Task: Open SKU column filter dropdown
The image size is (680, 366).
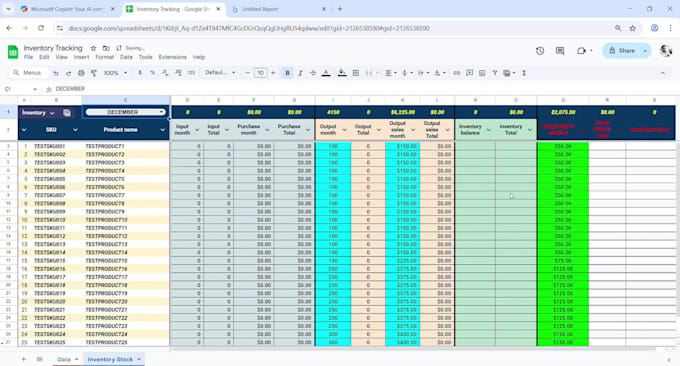Action: coord(75,130)
